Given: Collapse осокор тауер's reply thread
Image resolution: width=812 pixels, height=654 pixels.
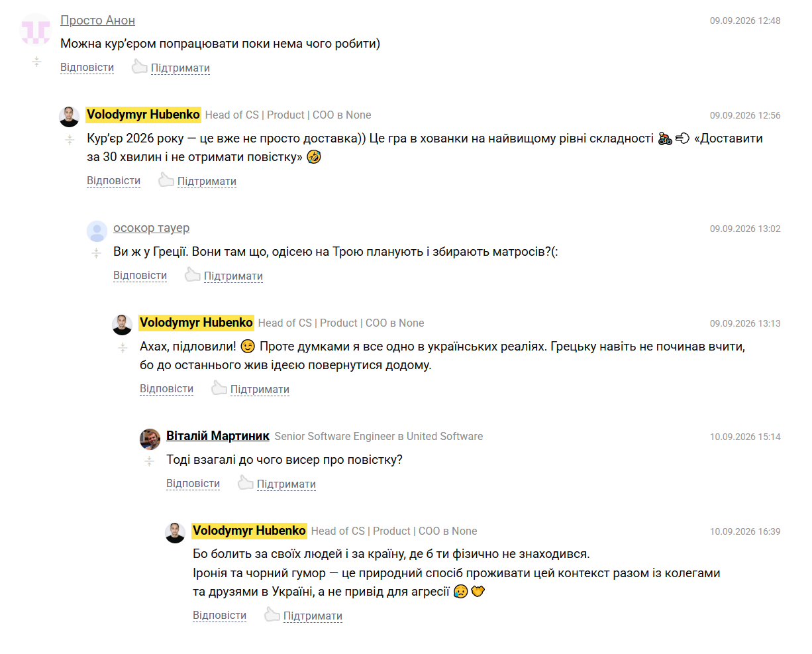Looking at the screenshot, I should (97, 252).
